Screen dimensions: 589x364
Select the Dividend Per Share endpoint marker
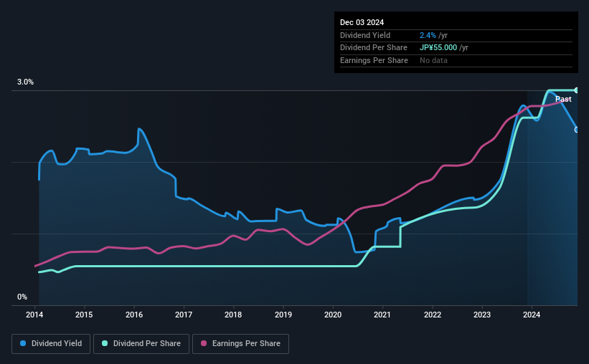[577, 90]
